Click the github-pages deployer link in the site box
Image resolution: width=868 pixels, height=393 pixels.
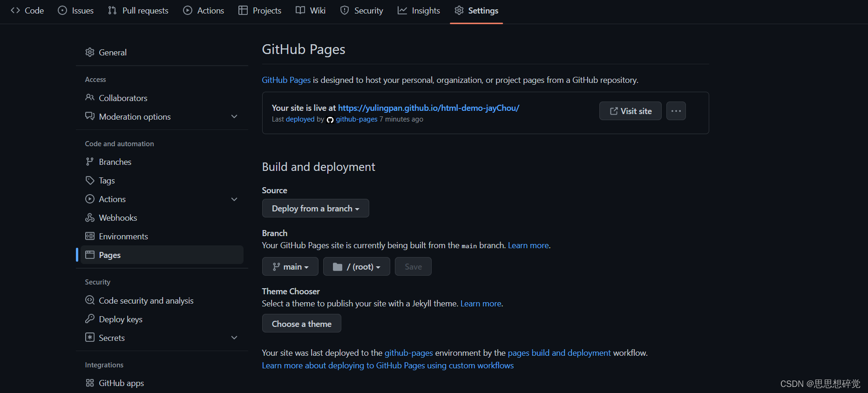coord(357,119)
